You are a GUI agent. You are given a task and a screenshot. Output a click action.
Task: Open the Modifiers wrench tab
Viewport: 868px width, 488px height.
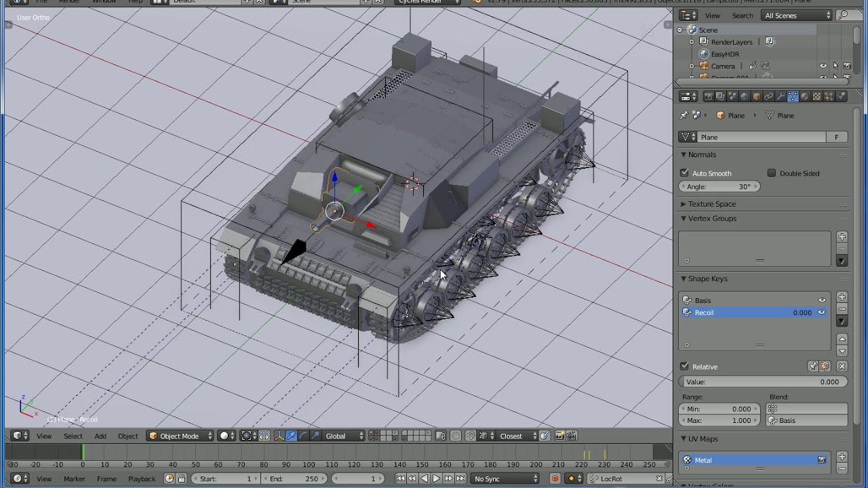click(x=781, y=96)
